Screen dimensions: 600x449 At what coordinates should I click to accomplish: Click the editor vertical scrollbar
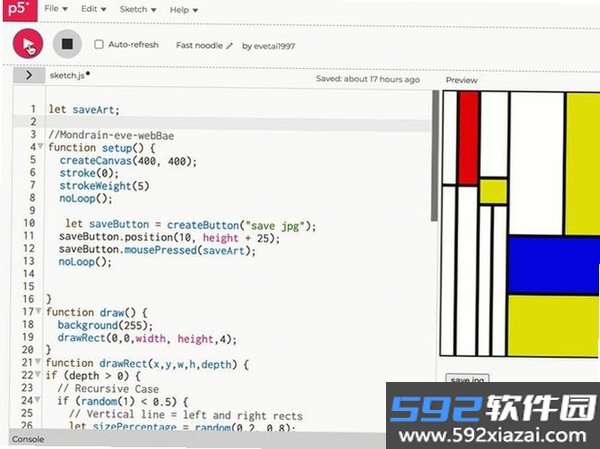[x=435, y=156]
